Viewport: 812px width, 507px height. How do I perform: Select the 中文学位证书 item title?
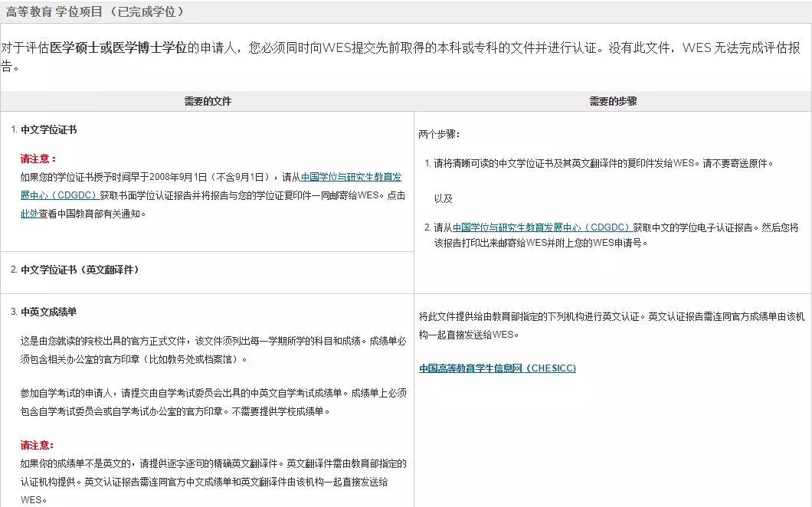point(49,129)
